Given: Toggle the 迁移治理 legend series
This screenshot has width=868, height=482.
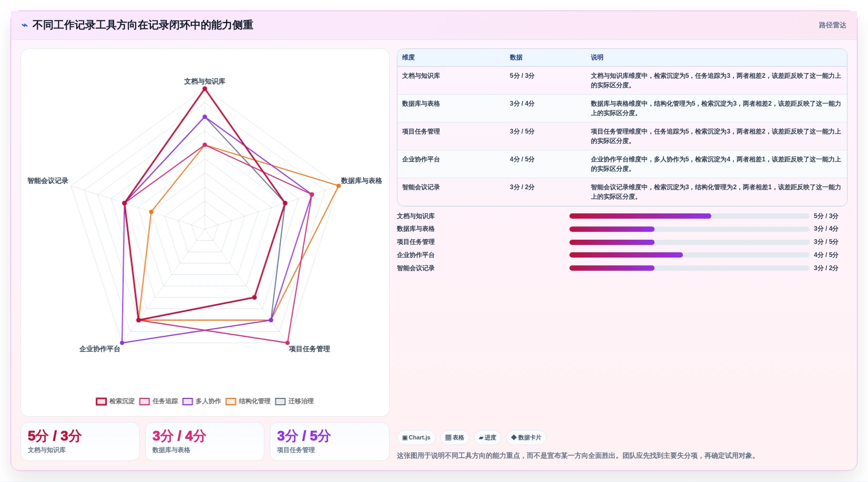Looking at the screenshot, I should tap(294, 401).
